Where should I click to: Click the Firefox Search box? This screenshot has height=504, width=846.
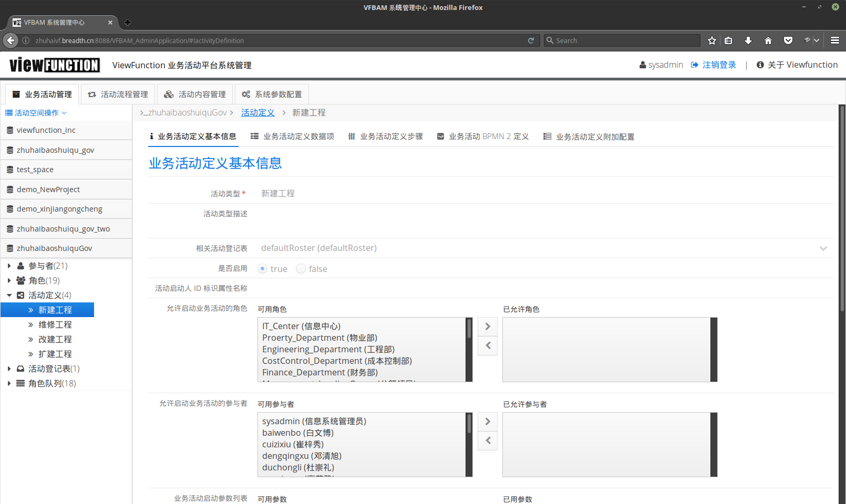click(622, 40)
